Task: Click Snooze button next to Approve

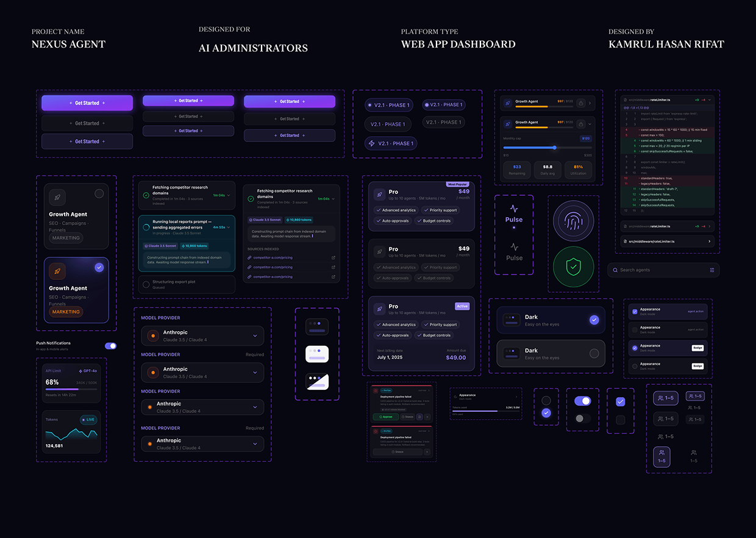Action: click(407, 417)
